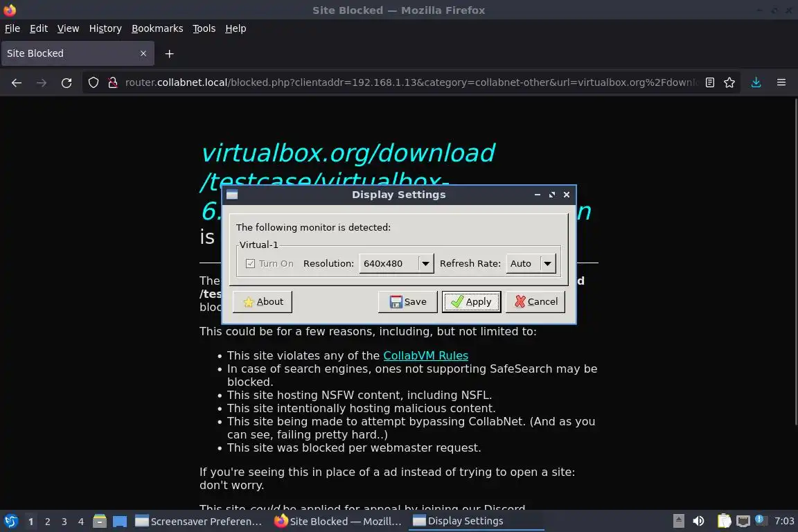Expand the Refresh Rate dropdown arrow
The height and width of the screenshot is (532, 798).
[548, 264]
